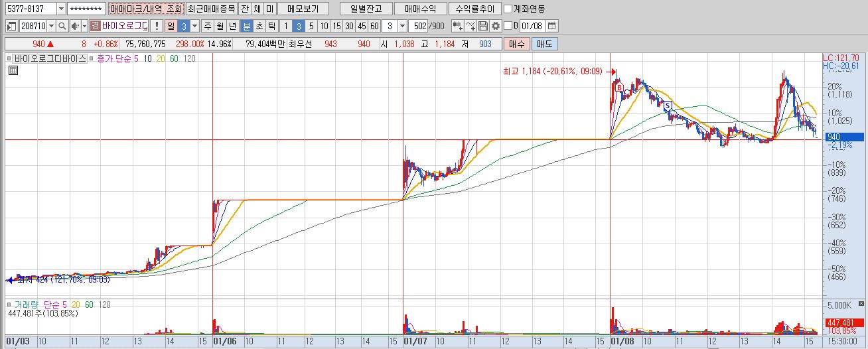Image resolution: width=868 pixels, height=349 pixels.
Task: Open interval dropdown after 60 button
Action: point(402,26)
